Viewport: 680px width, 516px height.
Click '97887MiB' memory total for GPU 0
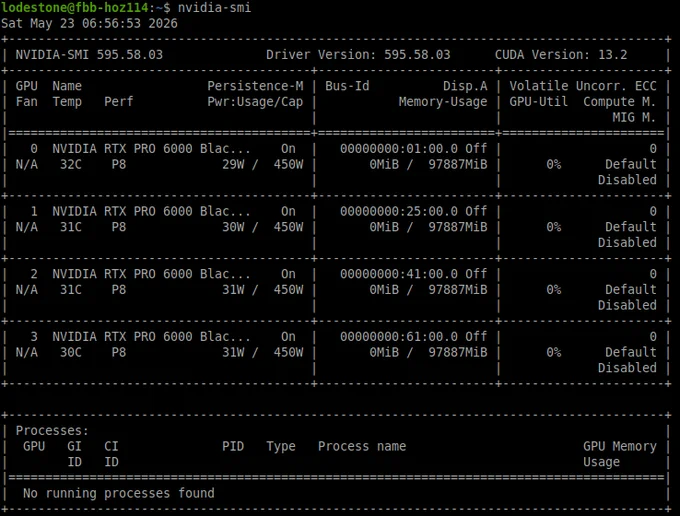[x=458, y=164]
